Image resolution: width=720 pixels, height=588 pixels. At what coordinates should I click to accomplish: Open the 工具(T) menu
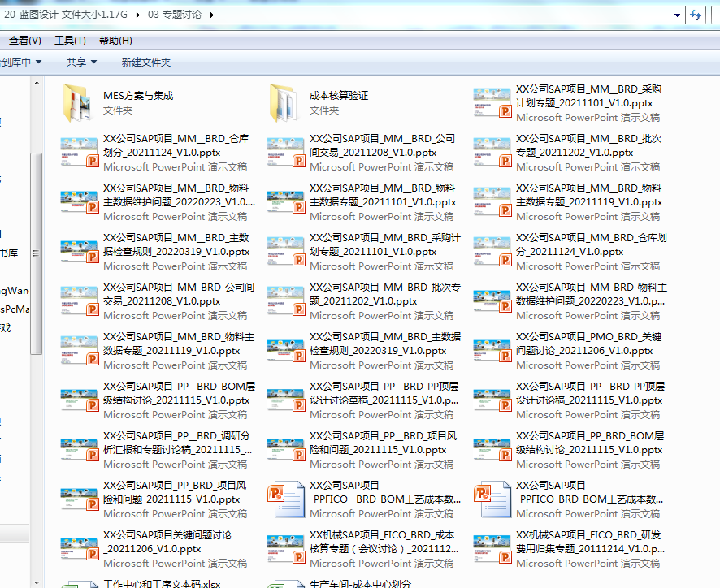click(70, 41)
